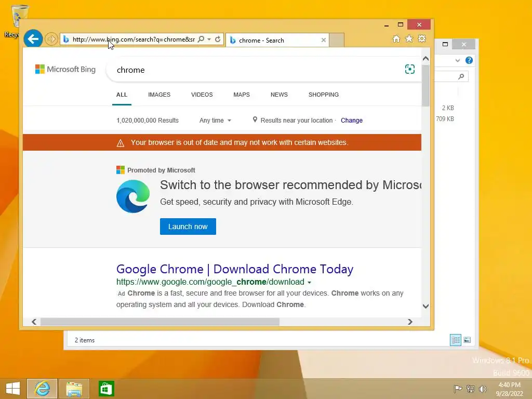Screen dimensions: 532x399
Task: Click the warning triangle icon in the orange banner
Action: click(x=121, y=143)
